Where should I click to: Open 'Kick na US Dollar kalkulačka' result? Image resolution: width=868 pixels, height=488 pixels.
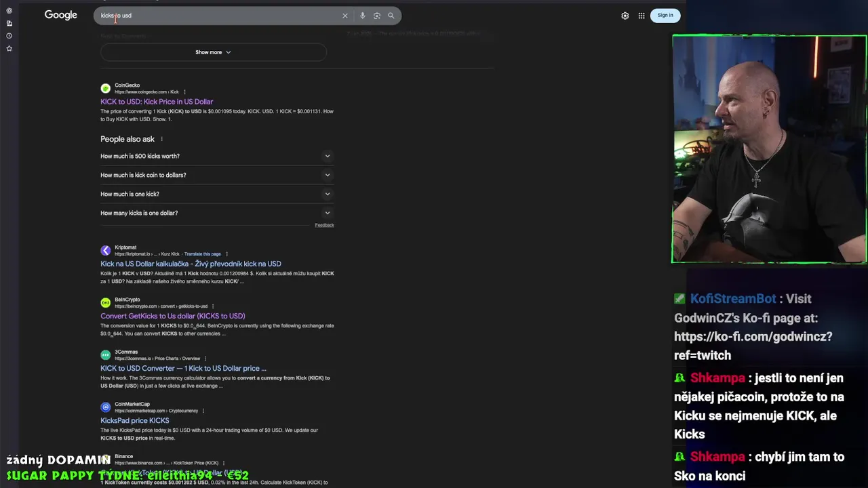pyautogui.click(x=191, y=264)
